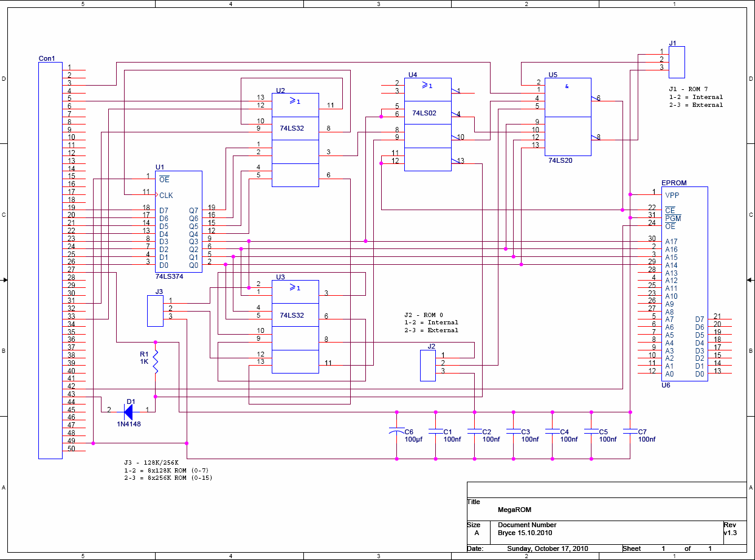This screenshot has height=560, width=755.
Task: Click the D1 1N4148 diode symbol
Action: tap(128, 412)
